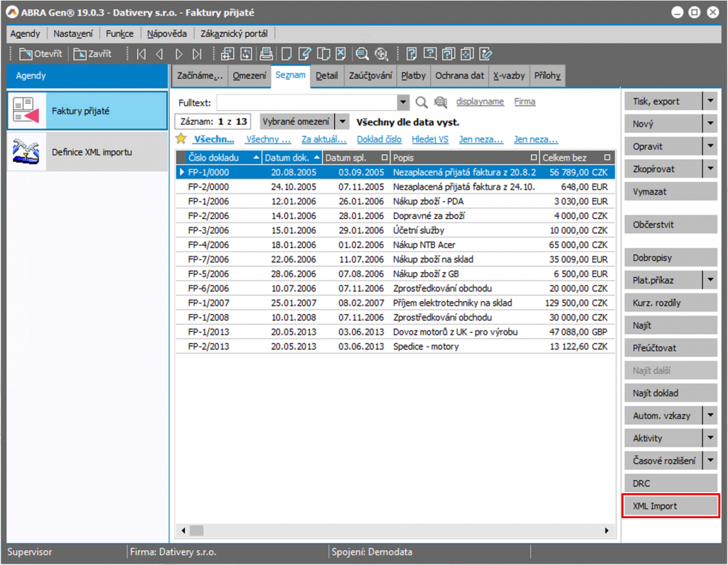Expand the Plat.příkaz dropdown arrow
The height and width of the screenshot is (565, 728).
tap(710, 280)
